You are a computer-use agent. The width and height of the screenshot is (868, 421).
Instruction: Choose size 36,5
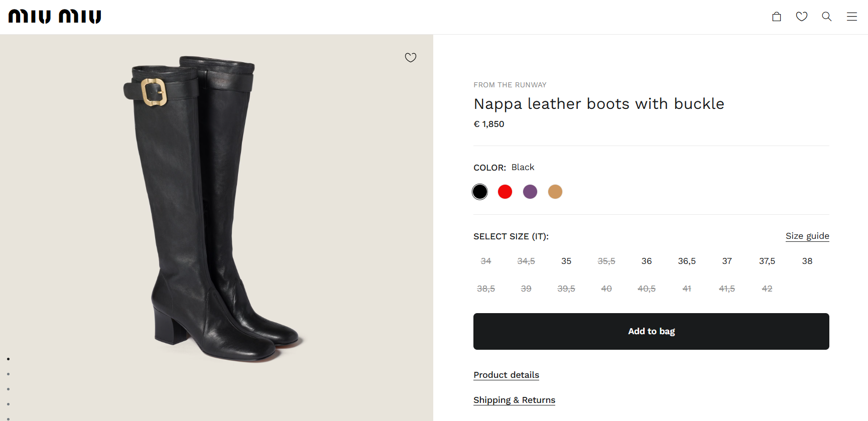687,261
